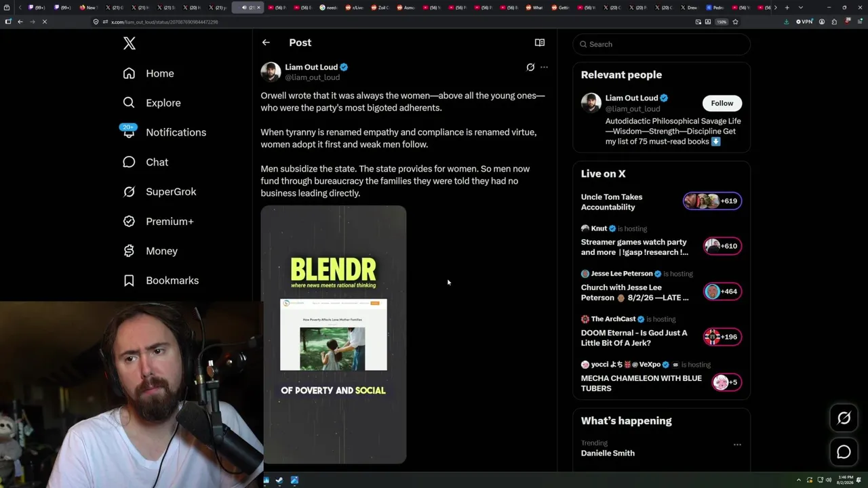
Task: Click the SuperGrok icon in sidebar
Action: click(129, 192)
